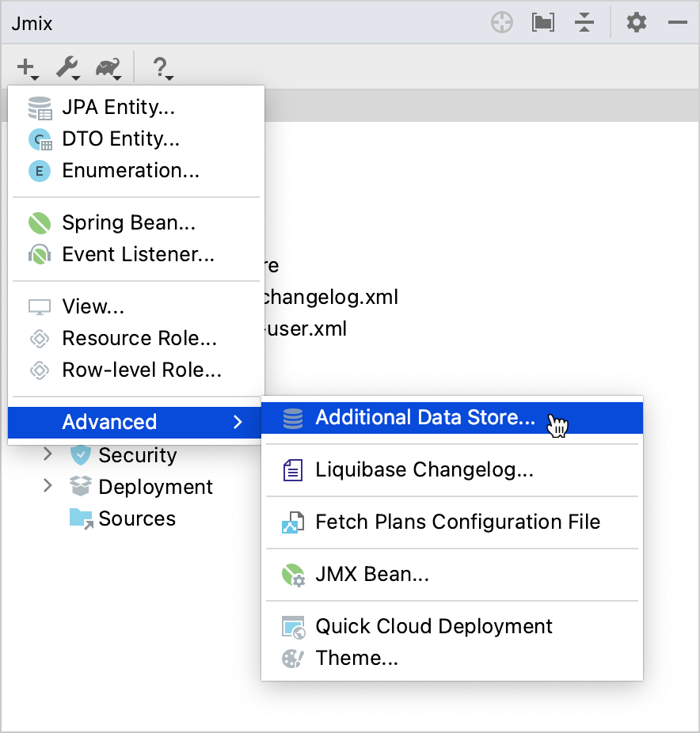
Task: Click the Quick Cloud Deployment icon
Action: (x=293, y=628)
